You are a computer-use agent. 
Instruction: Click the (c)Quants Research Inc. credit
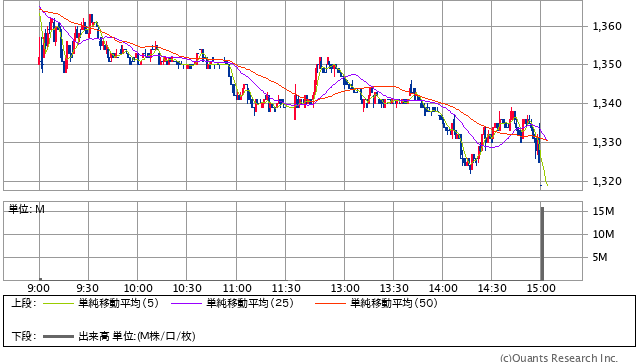tap(559, 358)
